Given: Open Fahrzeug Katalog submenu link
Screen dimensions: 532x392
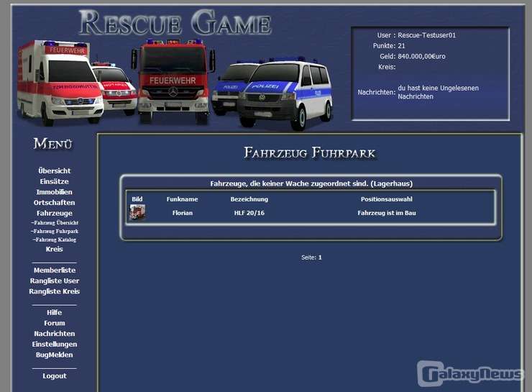Looking at the screenshot, I should click(55, 240).
